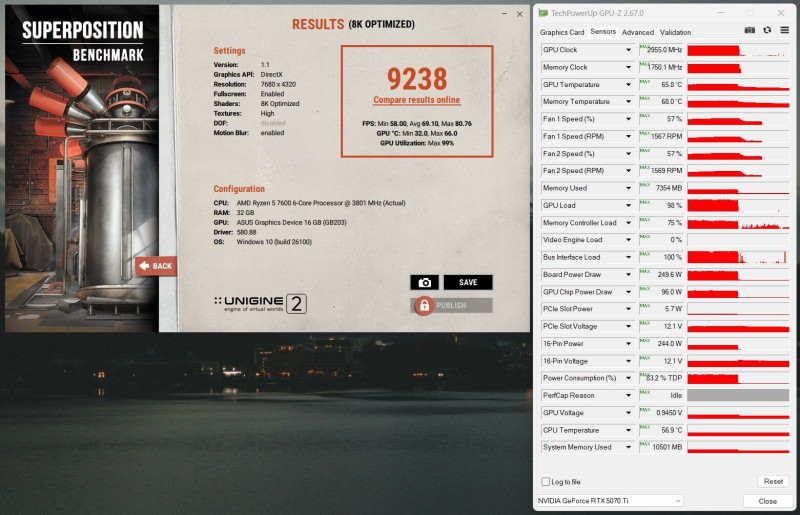Click the Bus Interface Load graph
This screenshot has height=515, width=800.
738,257
